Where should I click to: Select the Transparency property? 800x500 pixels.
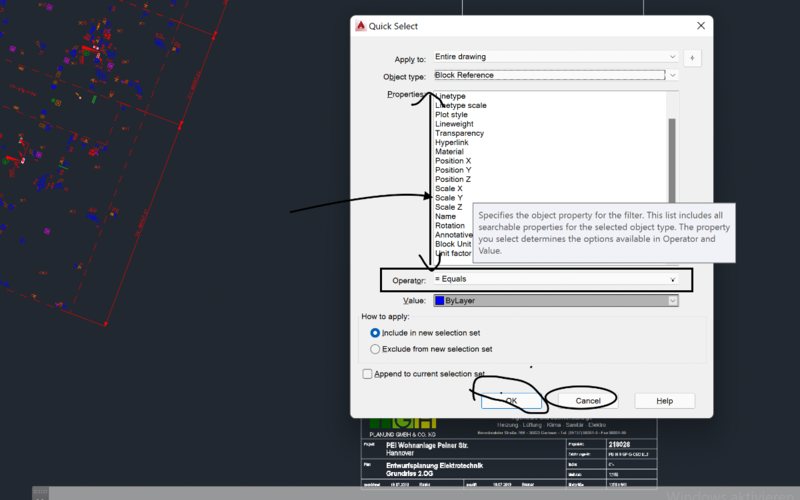tap(459, 133)
